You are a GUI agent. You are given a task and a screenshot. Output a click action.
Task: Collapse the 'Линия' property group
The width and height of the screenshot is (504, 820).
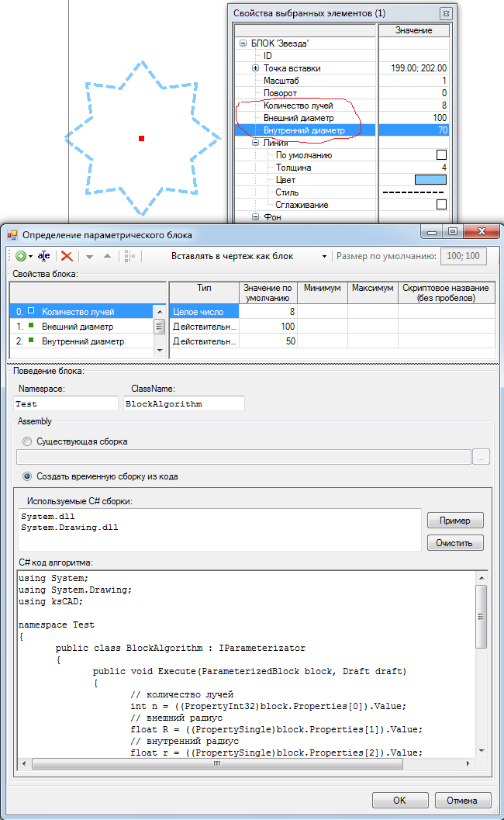tap(256, 143)
